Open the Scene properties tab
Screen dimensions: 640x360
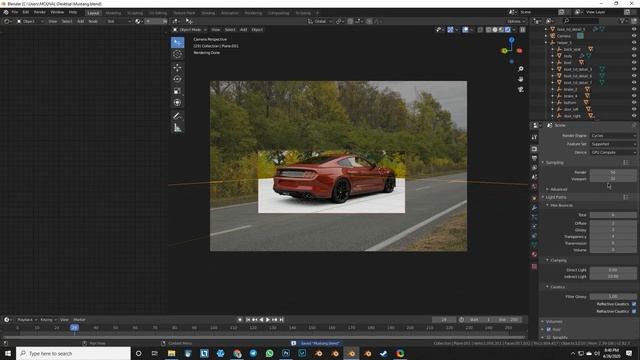pos(534,177)
